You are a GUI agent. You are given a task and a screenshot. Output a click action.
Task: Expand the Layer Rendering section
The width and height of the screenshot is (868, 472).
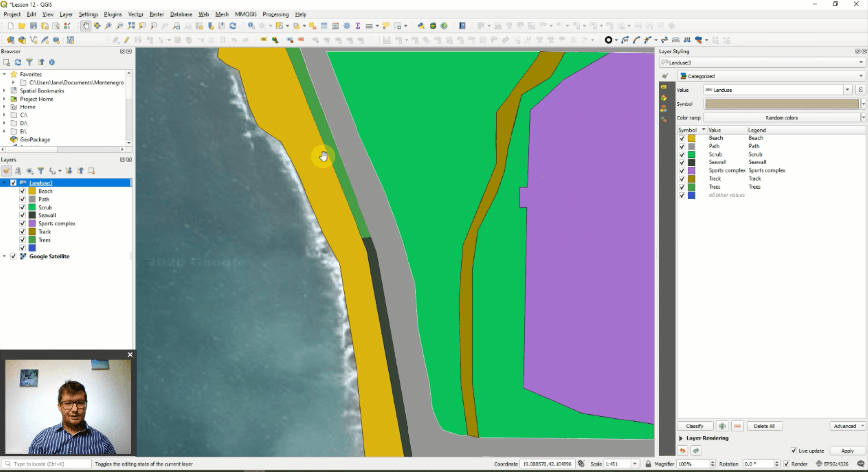pyautogui.click(x=681, y=438)
